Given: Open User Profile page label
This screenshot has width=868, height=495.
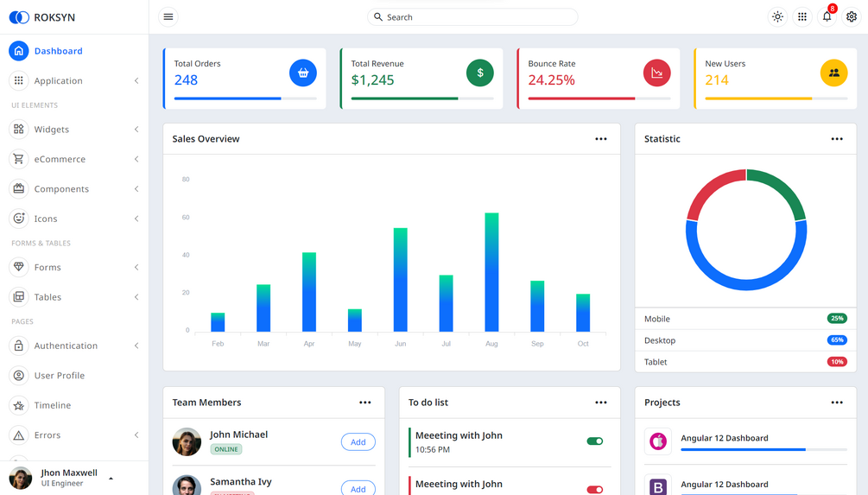Looking at the screenshot, I should [60, 376].
